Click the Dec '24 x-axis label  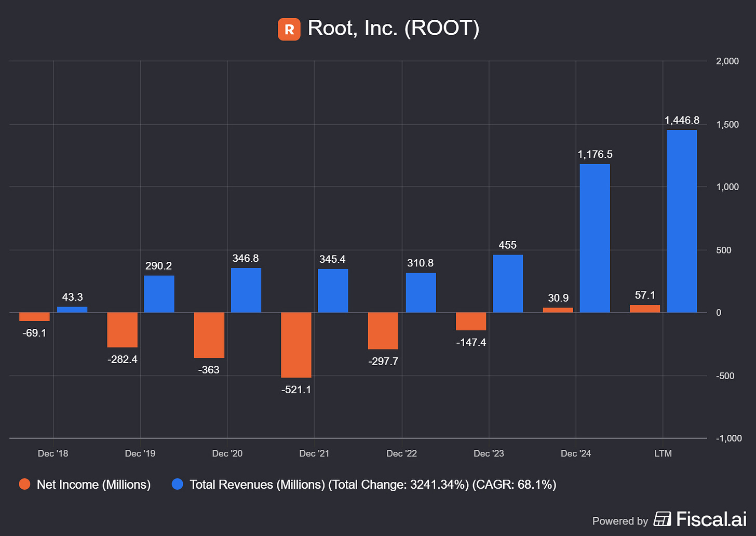(x=576, y=453)
